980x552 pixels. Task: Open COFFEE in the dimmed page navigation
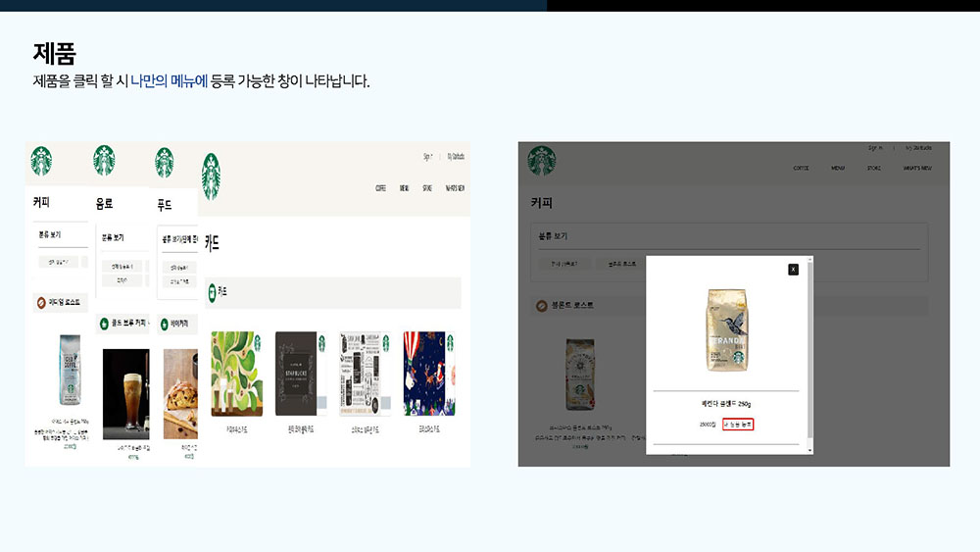(x=802, y=169)
